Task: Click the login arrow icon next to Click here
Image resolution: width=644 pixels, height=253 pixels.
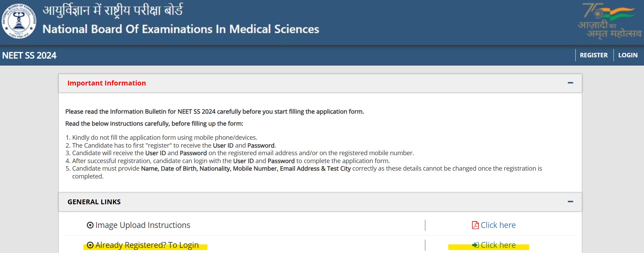Action: (475, 245)
